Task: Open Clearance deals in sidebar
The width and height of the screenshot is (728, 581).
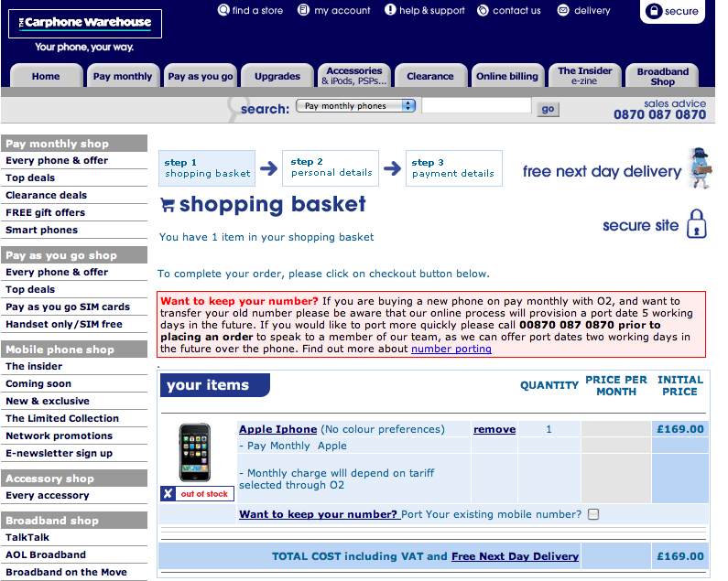Action: tap(47, 195)
